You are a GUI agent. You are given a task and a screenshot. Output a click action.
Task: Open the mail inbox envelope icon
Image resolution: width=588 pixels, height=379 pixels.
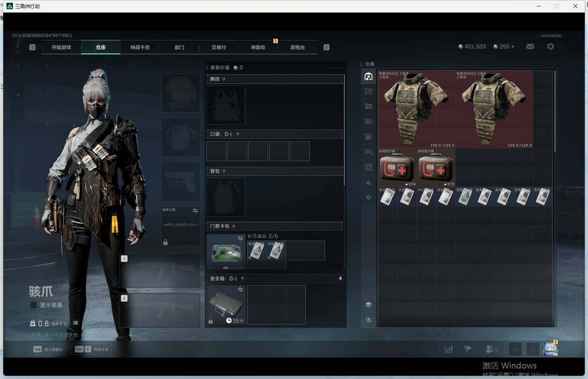pos(530,47)
